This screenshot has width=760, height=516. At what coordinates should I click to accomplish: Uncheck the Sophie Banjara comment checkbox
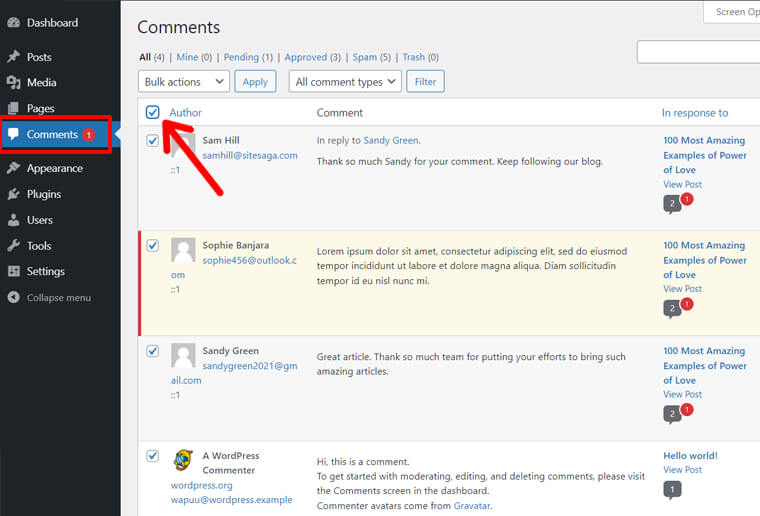[x=153, y=246]
